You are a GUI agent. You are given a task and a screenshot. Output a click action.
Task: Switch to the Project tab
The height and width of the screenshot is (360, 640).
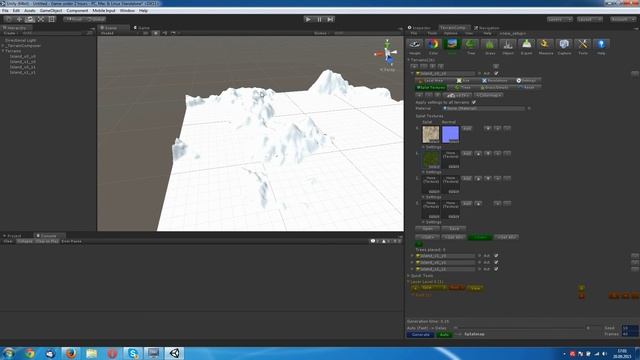[12, 236]
